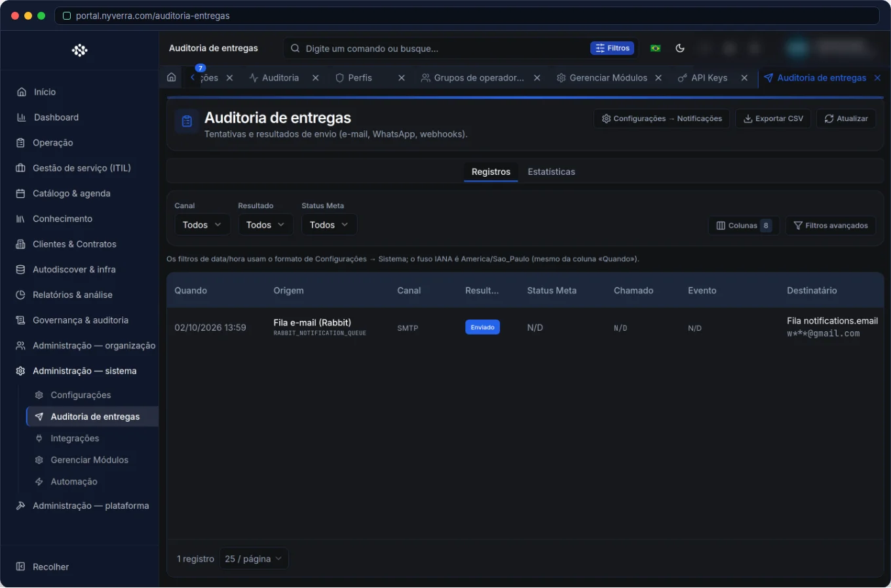This screenshot has height=588, width=891.
Task: Select Gerenciar Módulos in the sidebar
Action: pos(92,460)
